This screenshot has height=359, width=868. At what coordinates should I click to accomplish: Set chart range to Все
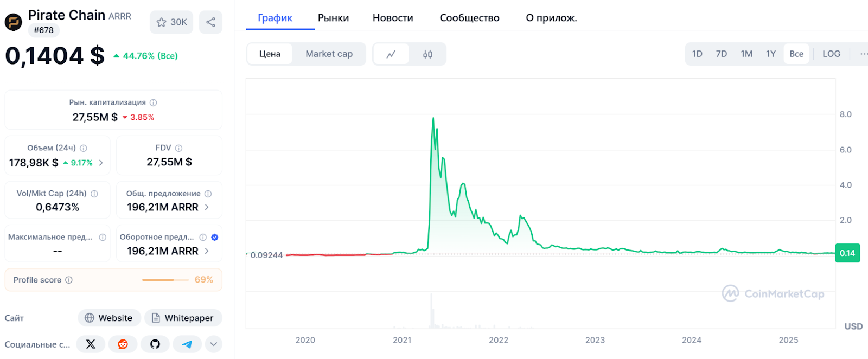[x=796, y=54]
